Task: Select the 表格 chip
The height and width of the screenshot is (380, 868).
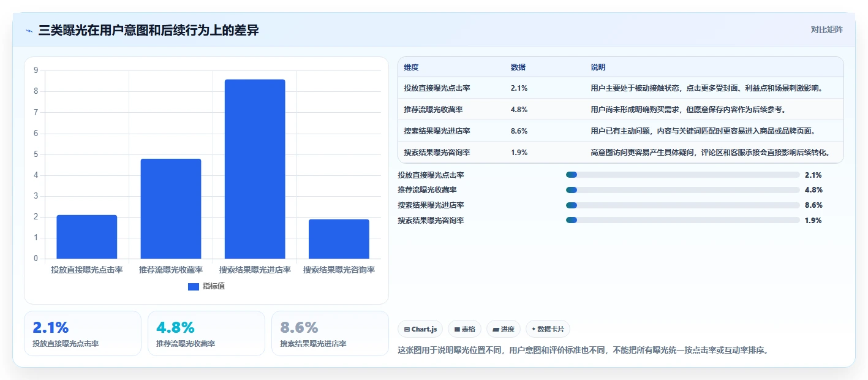Action: [x=465, y=329]
